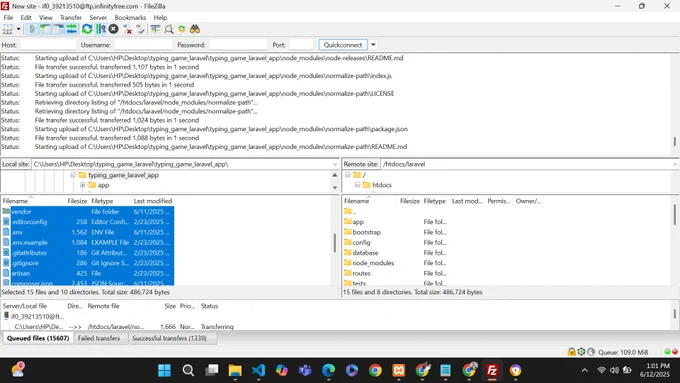Cancel current operation icon
This screenshot has width=680, height=383.
pyautogui.click(x=114, y=29)
